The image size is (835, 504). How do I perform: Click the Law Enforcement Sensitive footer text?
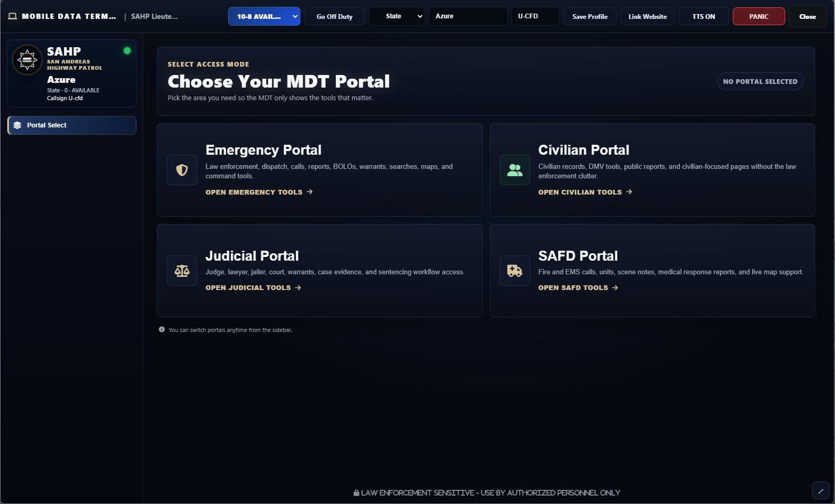point(490,493)
